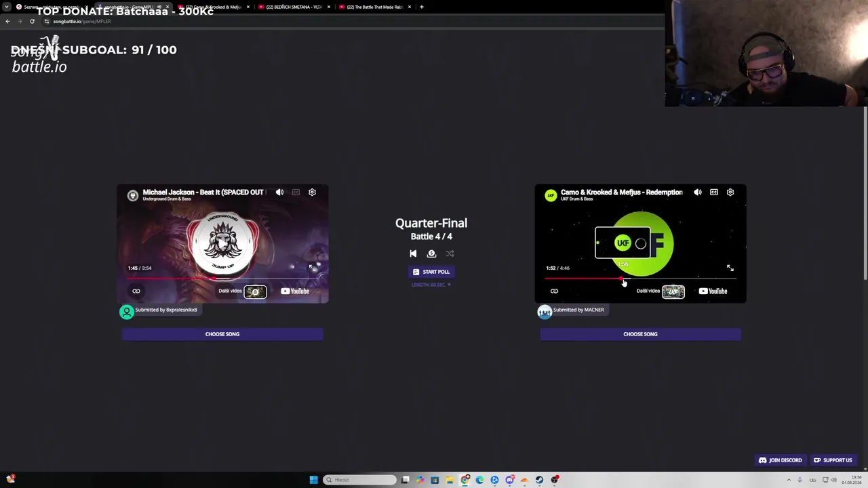Open Discord from the taskbar
868x488 pixels.
point(509,480)
